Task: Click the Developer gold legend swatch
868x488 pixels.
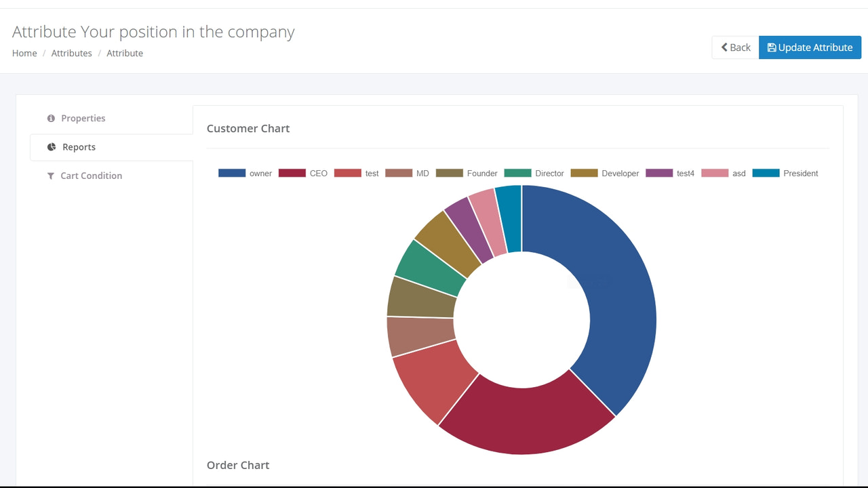Action: 584,173
